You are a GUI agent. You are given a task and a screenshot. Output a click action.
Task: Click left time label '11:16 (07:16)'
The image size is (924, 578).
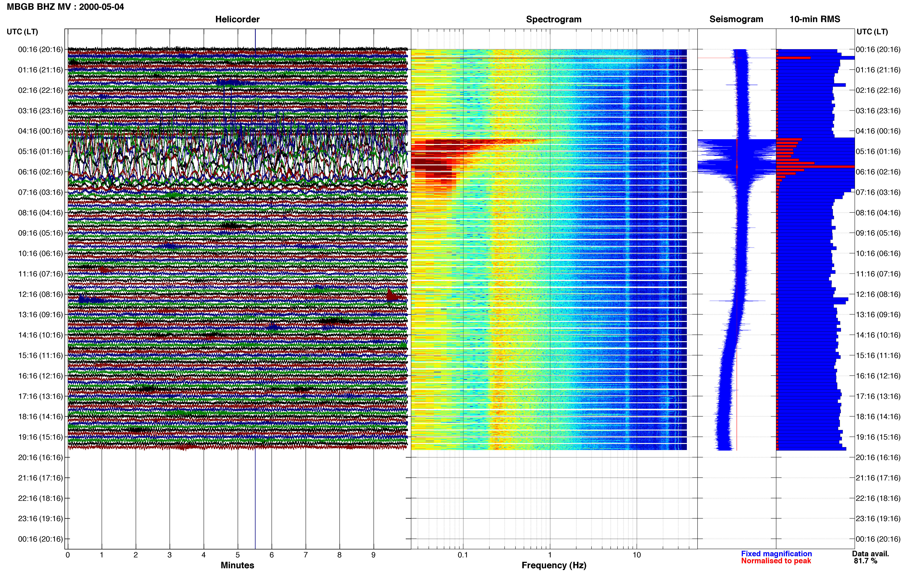[x=40, y=274]
